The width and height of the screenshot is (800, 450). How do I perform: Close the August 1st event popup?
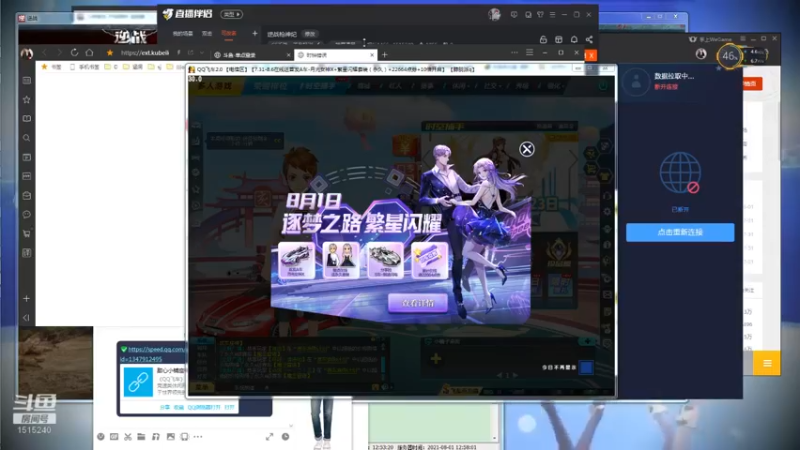(527, 149)
